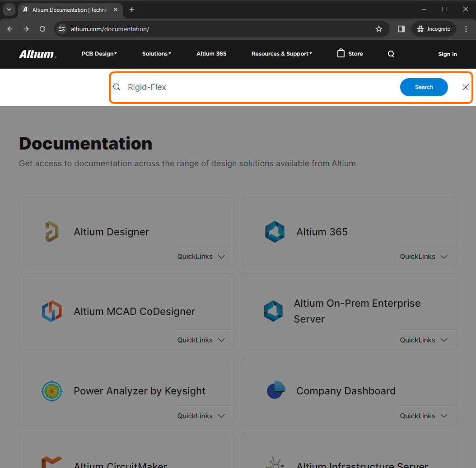Expand QuickLinks under Power Analyzer by Keysight

pos(201,416)
